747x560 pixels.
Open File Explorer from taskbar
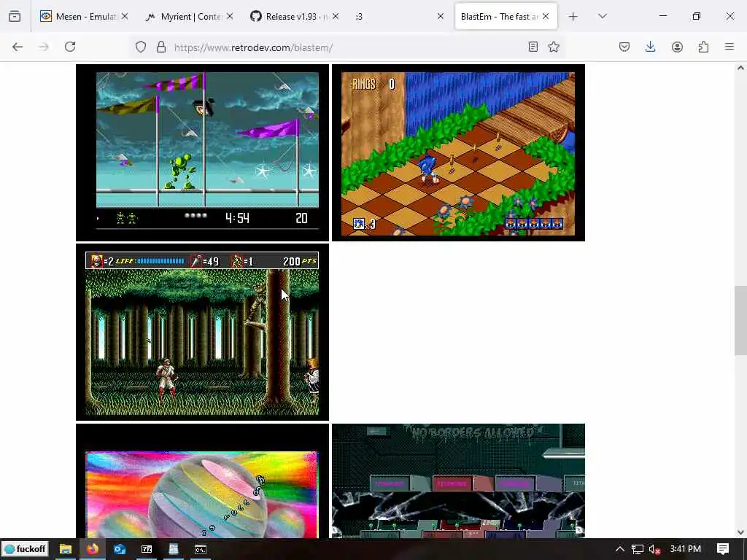[x=65, y=549]
